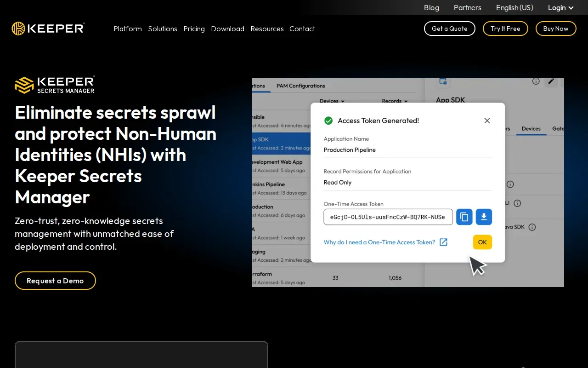Click the Contact nav link

(x=302, y=29)
